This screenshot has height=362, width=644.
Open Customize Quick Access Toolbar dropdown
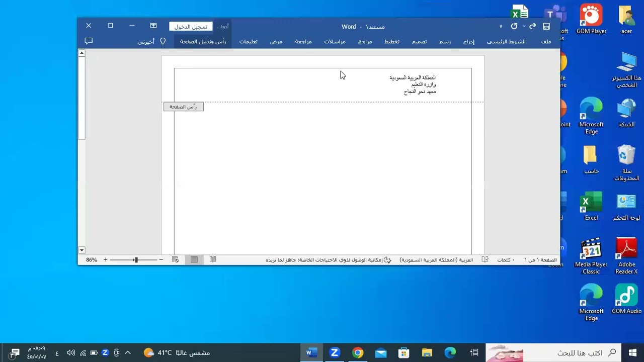(x=501, y=26)
